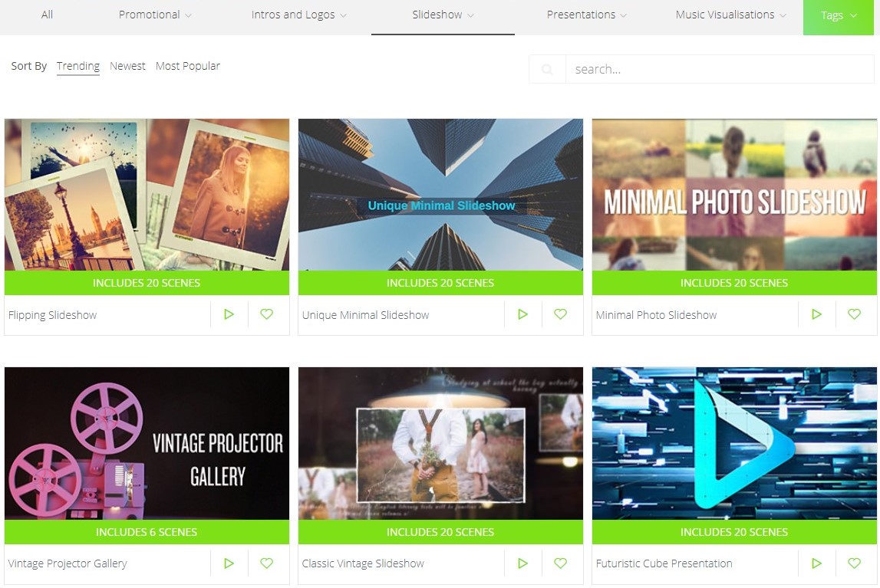Play preview of Vintage Projector Gallery
Screen dimensions: 880x588
click(229, 563)
